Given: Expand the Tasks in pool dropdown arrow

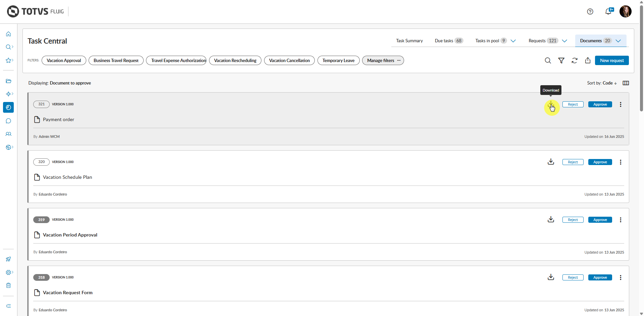Looking at the screenshot, I should point(513,41).
